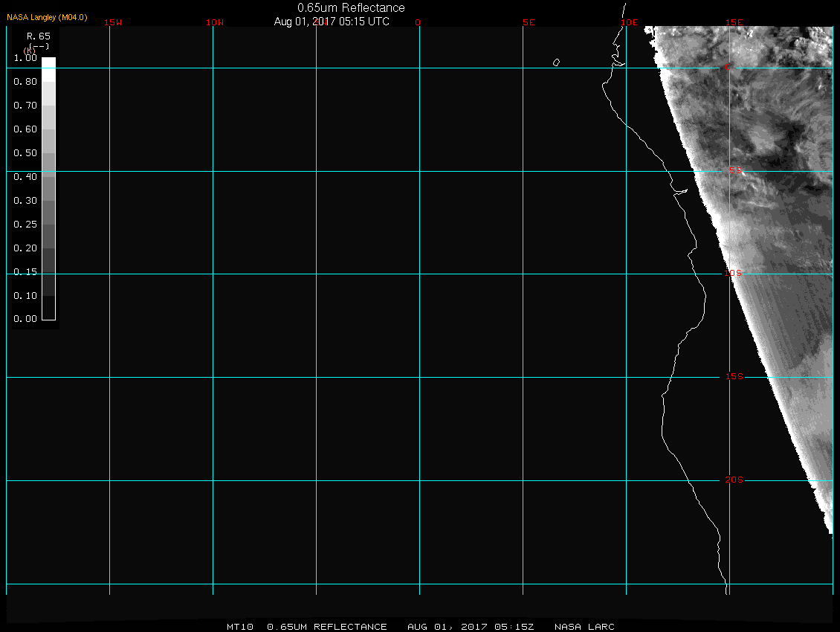Select the 0.50 gray level on the reflectance scale
Screen dimensions: 840x632
(48, 152)
